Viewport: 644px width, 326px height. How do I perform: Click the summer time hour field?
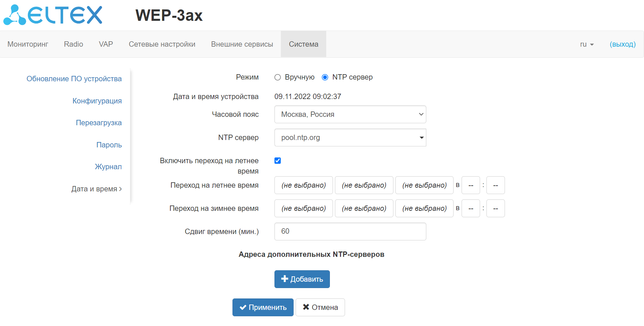(x=471, y=185)
